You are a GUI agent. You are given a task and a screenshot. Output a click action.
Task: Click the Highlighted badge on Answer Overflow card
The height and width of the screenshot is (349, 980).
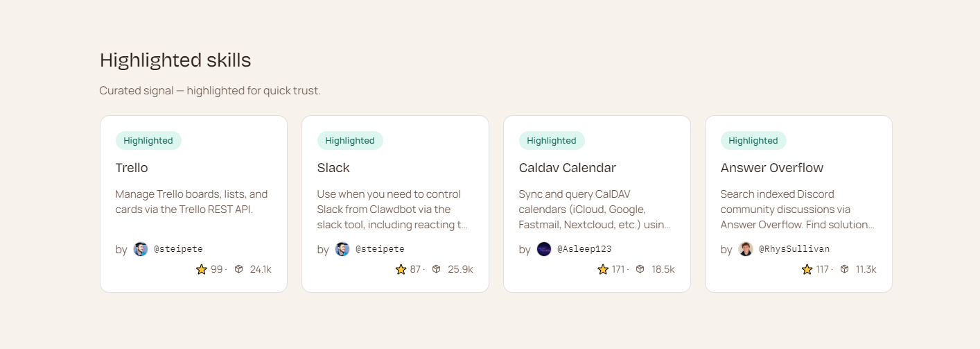753,141
